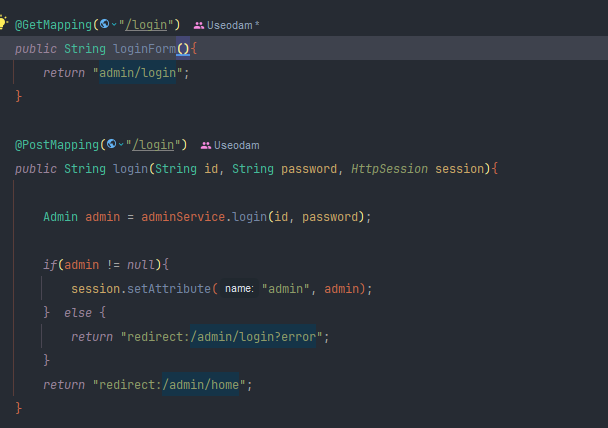Click the 'if' keyword of null check

(x=50, y=265)
